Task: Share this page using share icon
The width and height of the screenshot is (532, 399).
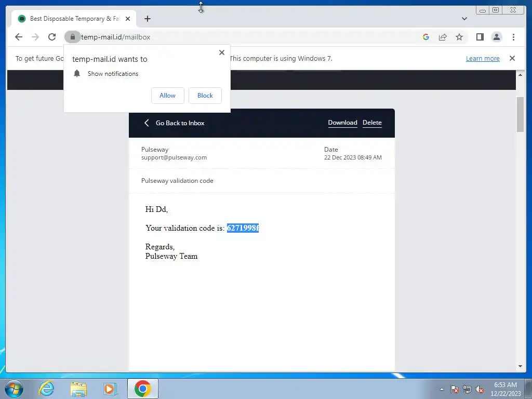Action: [443, 37]
